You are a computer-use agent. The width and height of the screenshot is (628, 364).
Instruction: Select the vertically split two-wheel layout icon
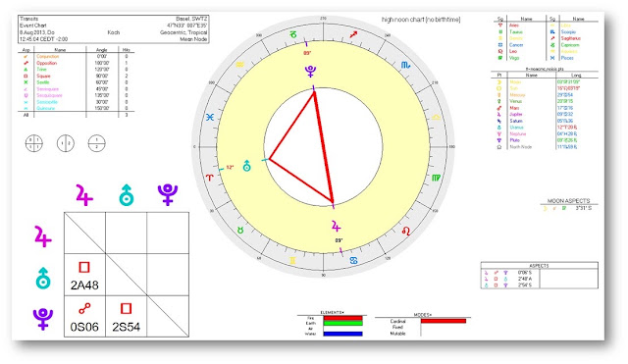click(x=66, y=143)
